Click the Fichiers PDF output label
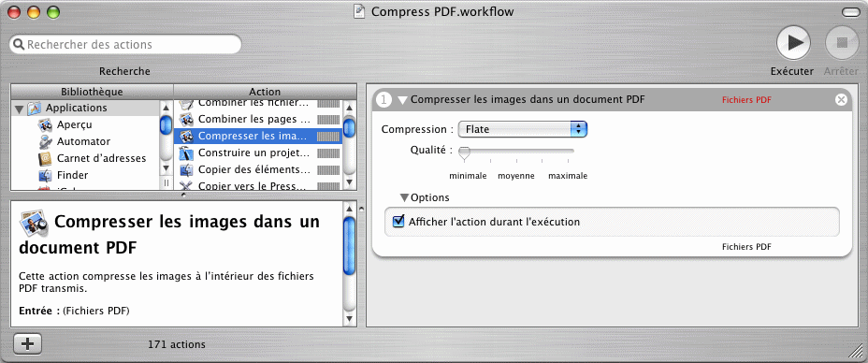Screen dimensions: 868x363 click(746, 247)
